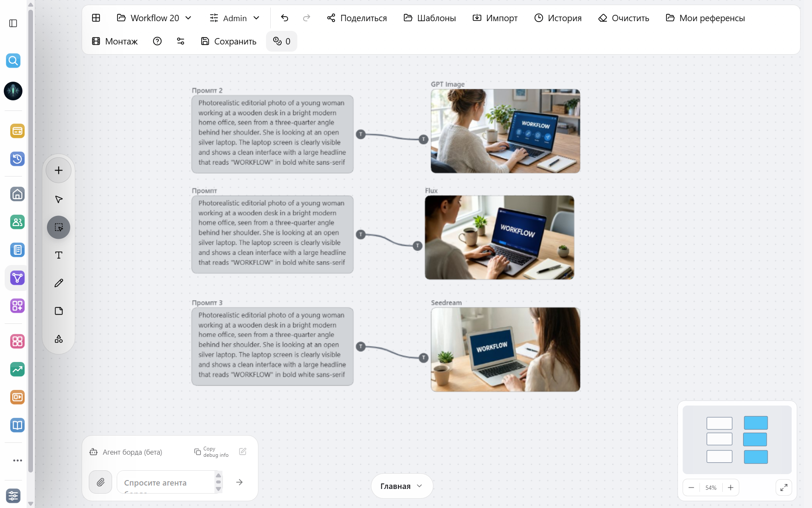Open the home sidebar icon

(x=17, y=194)
